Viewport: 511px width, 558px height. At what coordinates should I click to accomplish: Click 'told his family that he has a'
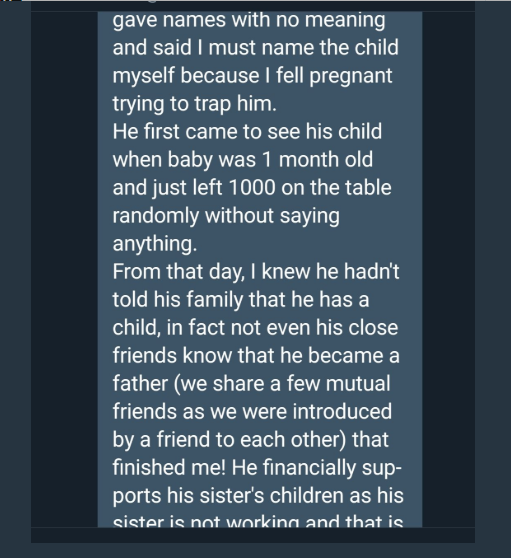tap(241, 300)
